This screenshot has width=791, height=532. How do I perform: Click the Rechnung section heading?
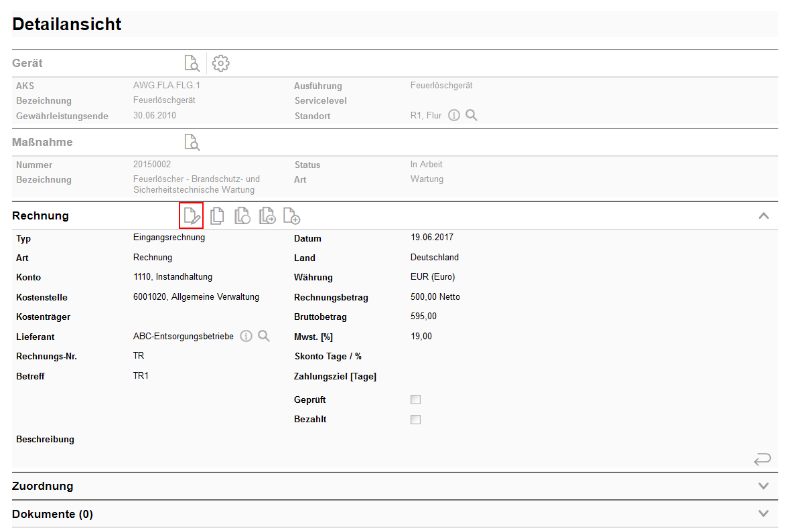point(40,216)
